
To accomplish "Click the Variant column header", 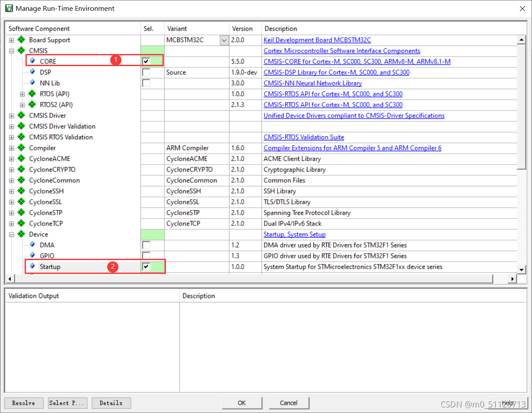I will (197, 29).
